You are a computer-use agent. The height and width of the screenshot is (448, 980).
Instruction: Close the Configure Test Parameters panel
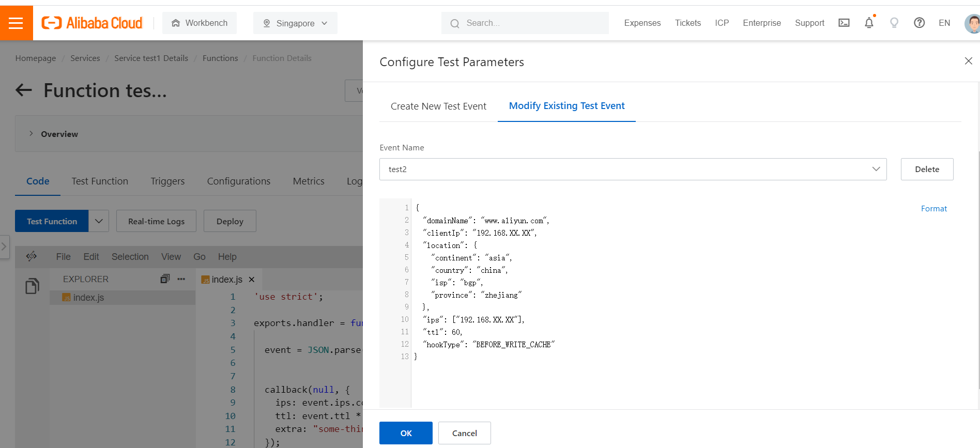[968, 61]
